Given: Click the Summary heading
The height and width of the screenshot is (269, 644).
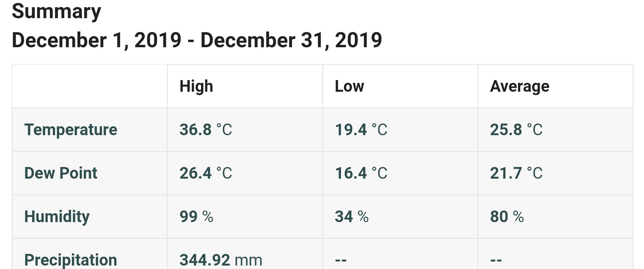Looking at the screenshot, I should (x=56, y=12).
